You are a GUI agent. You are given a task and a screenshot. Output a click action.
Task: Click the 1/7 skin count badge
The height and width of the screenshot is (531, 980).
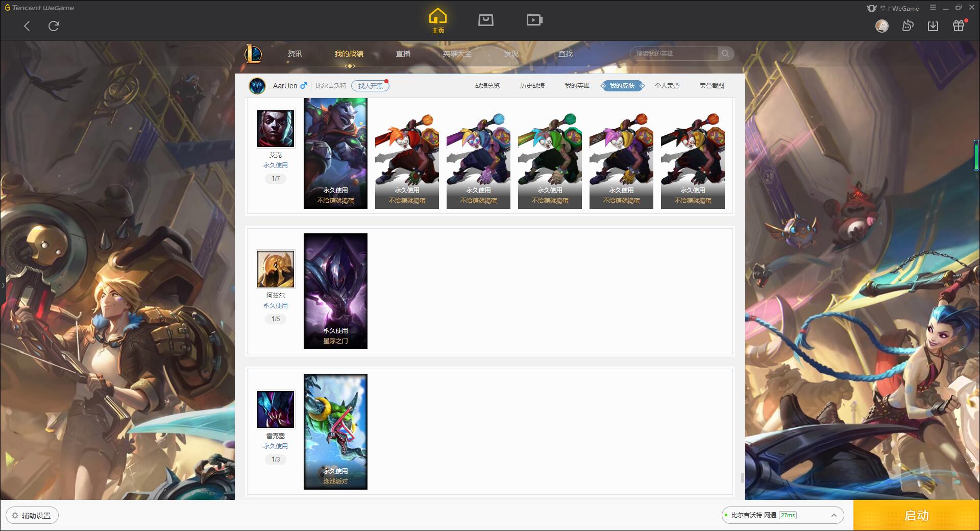[x=276, y=179]
